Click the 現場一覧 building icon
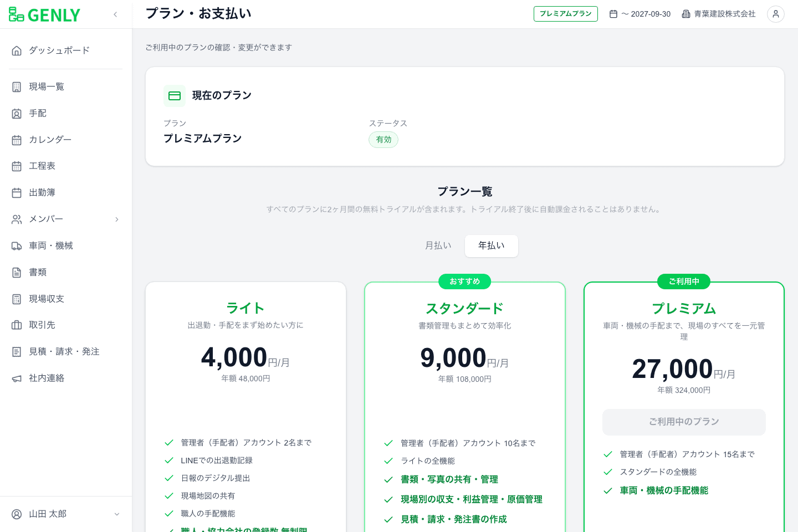Viewport: 798px width, 532px height. (x=17, y=87)
